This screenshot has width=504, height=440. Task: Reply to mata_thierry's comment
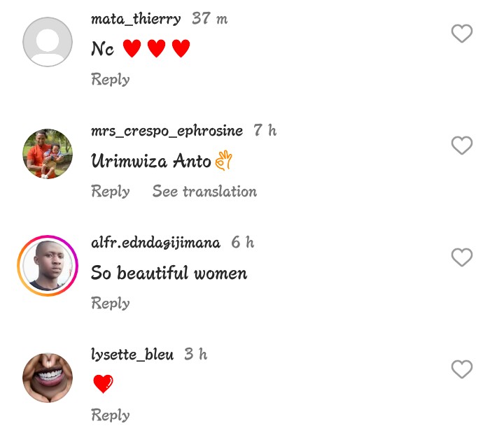[111, 80]
